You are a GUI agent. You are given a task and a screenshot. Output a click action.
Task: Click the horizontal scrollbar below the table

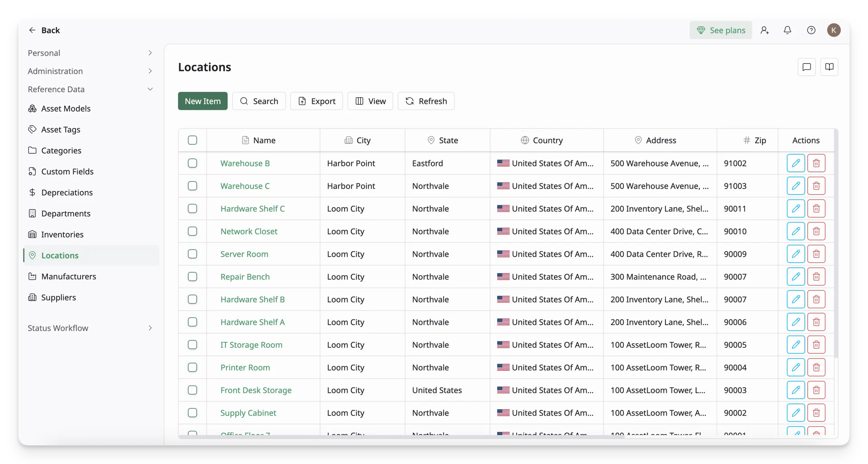coord(401,437)
